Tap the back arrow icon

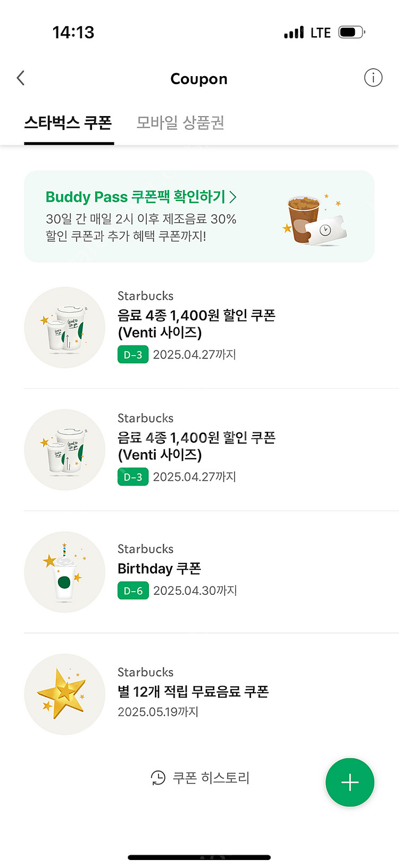click(x=21, y=78)
